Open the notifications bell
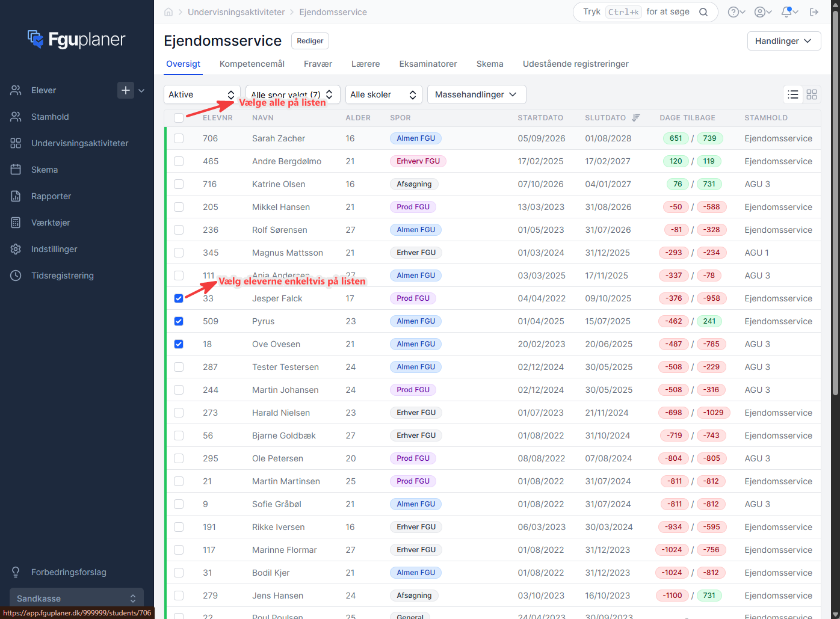The width and height of the screenshot is (840, 619). (x=789, y=12)
